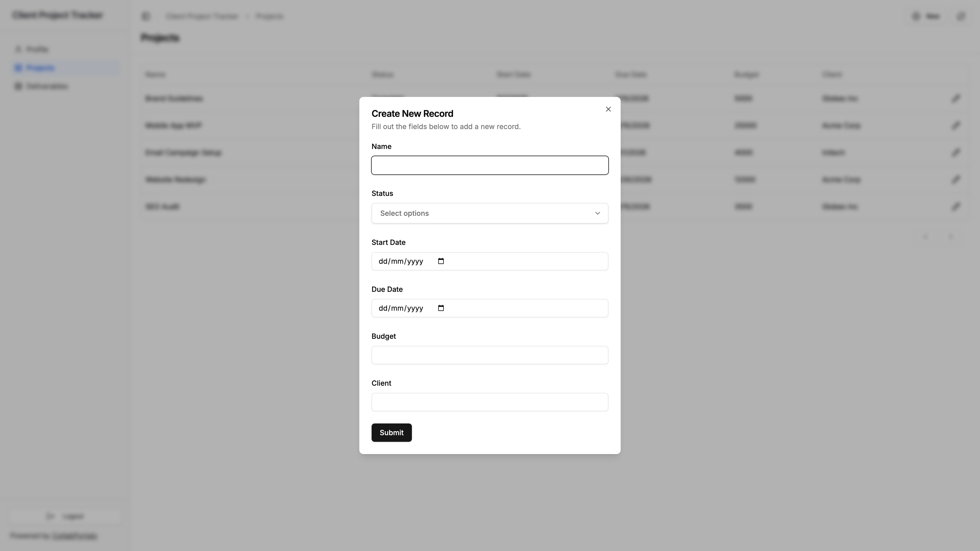Screen dimensions: 980x551
Task: Click into the Budget input field
Action: pyautogui.click(x=489, y=355)
